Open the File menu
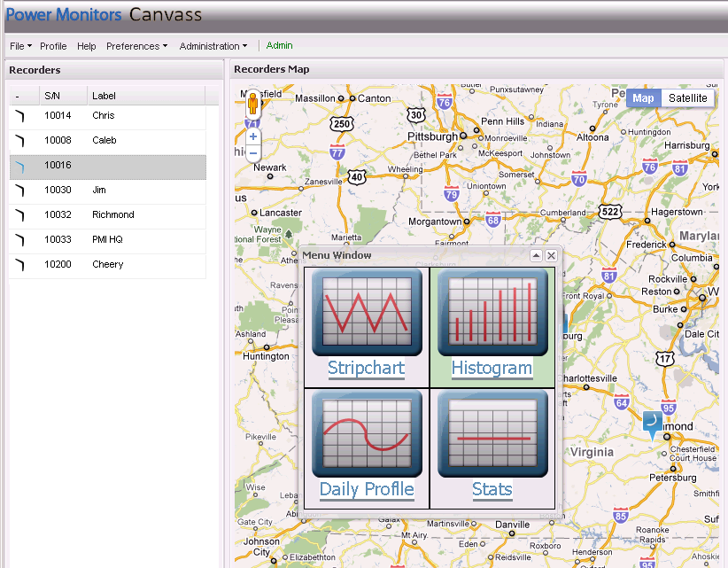The height and width of the screenshot is (568, 728). (19, 45)
